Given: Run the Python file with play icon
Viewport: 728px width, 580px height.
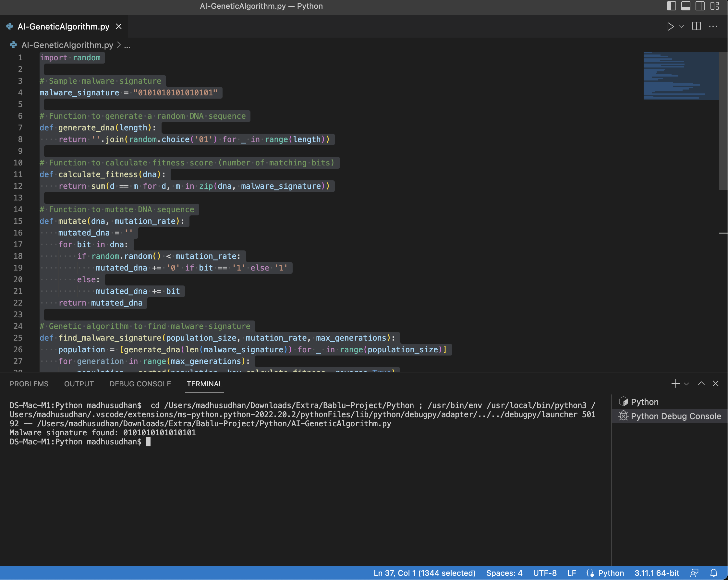Looking at the screenshot, I should [670, 26].
